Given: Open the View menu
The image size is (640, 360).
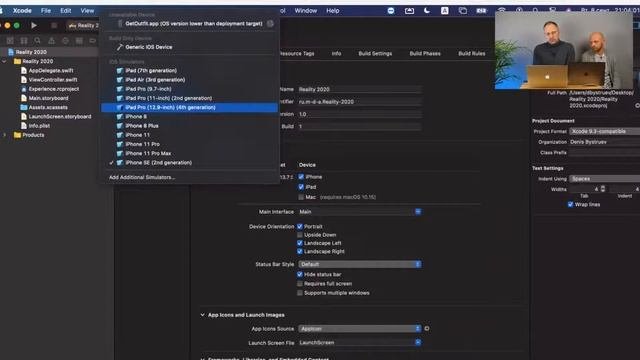Looking at the screenshot, I should click(x=87, y=11).
